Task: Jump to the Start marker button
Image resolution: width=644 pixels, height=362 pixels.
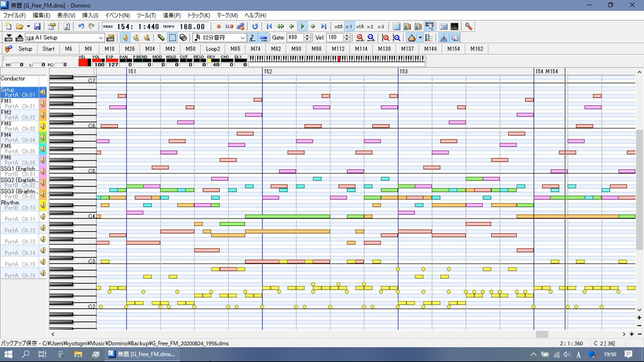Action: tap(48, 49)
